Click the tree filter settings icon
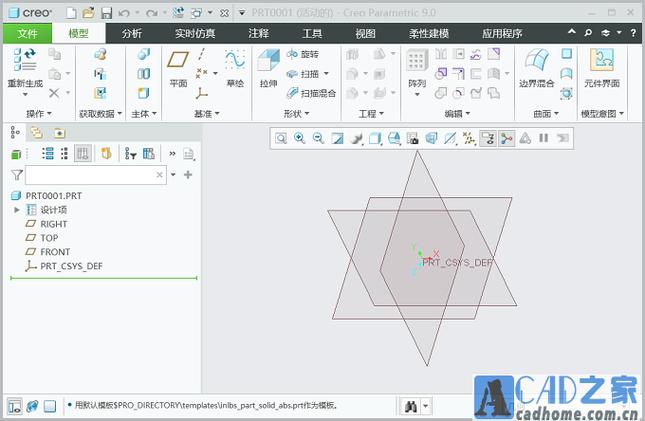645x421 pixels. coord(131,154)
